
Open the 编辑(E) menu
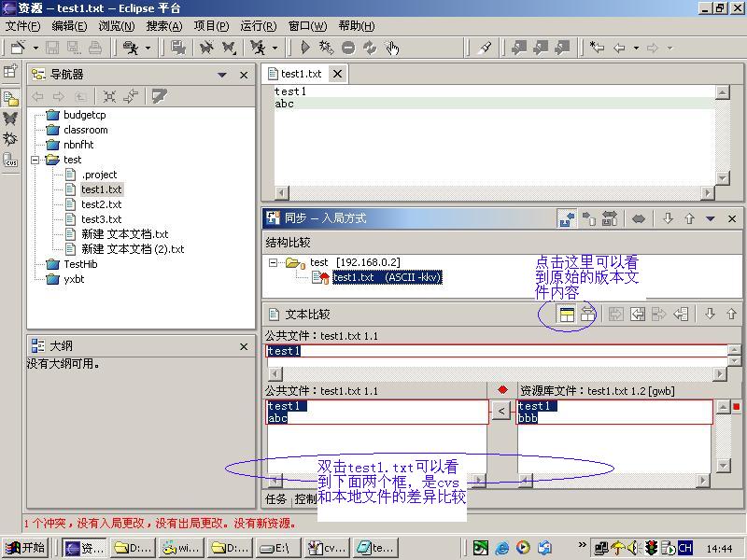69,26
